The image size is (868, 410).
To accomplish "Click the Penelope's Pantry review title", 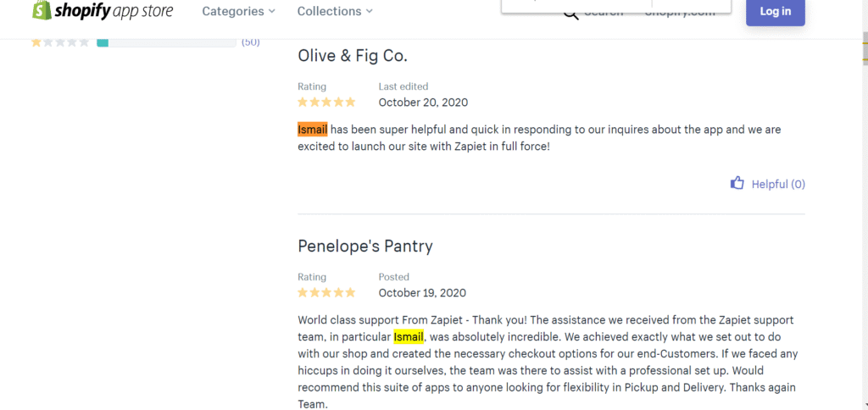I will (x=365, y=247).
